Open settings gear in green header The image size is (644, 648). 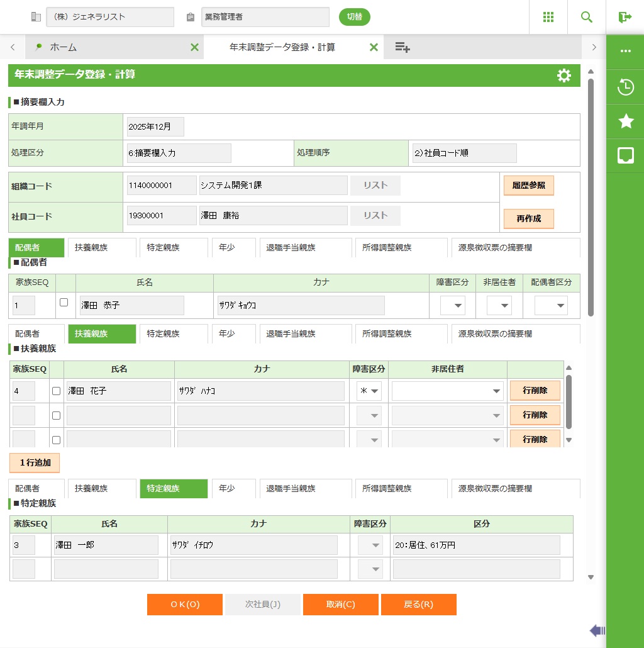[564, 75]
